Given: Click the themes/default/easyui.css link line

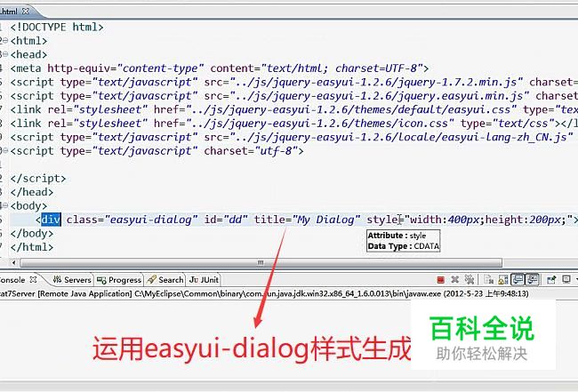Looking at the screenshot, I should tap(294, 109).
